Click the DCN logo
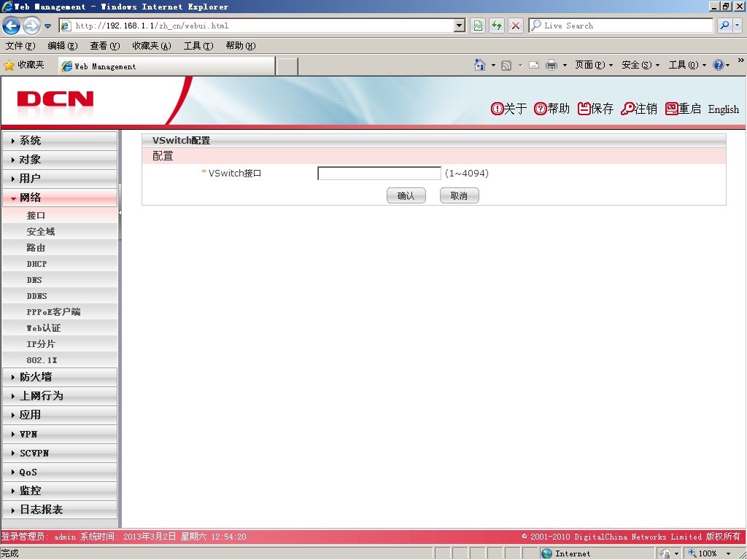 (55, 99)
